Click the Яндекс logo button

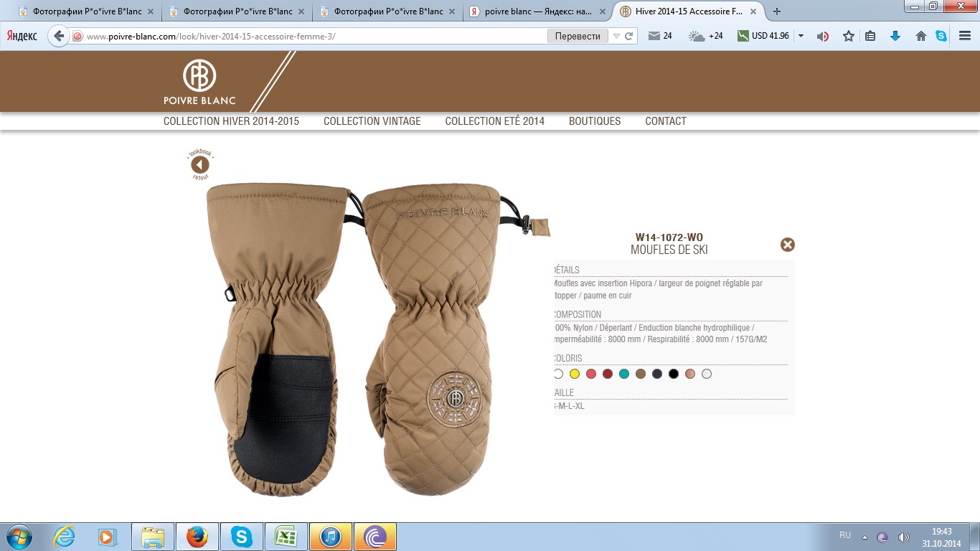[22, 36]
